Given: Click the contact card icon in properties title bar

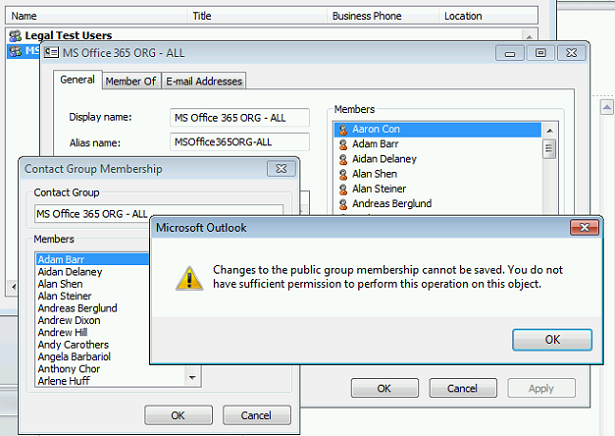Looking at the screenshot, I should coord(51,52).
